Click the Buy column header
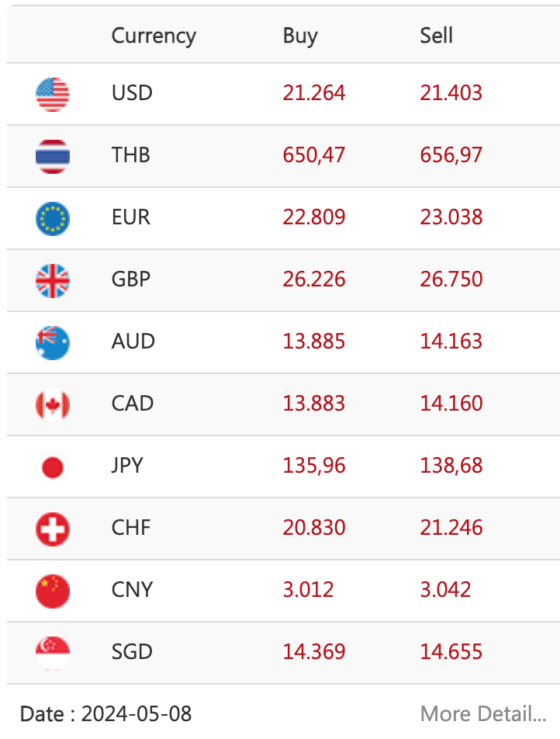The height and width of the screenshot is (739, 560). point(300,36)
